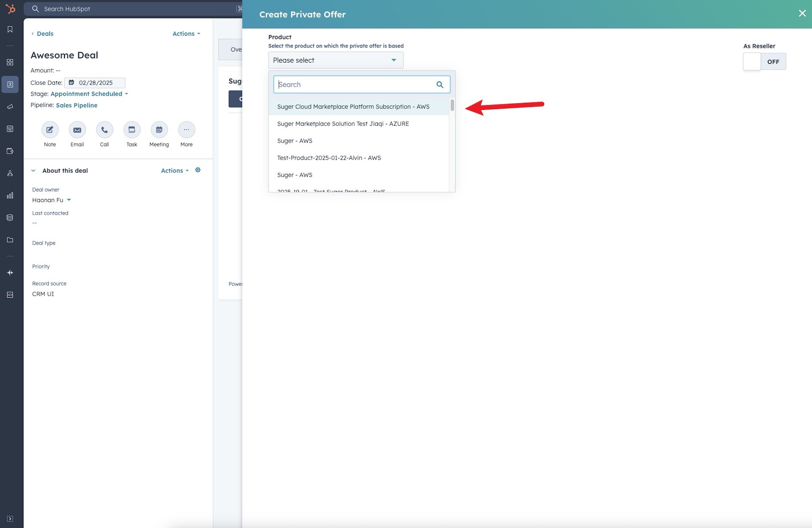Select Suger Cloud Marketplace Platform Subscription - AWS
Screen dimensions: 812x528
click(353, 107)
